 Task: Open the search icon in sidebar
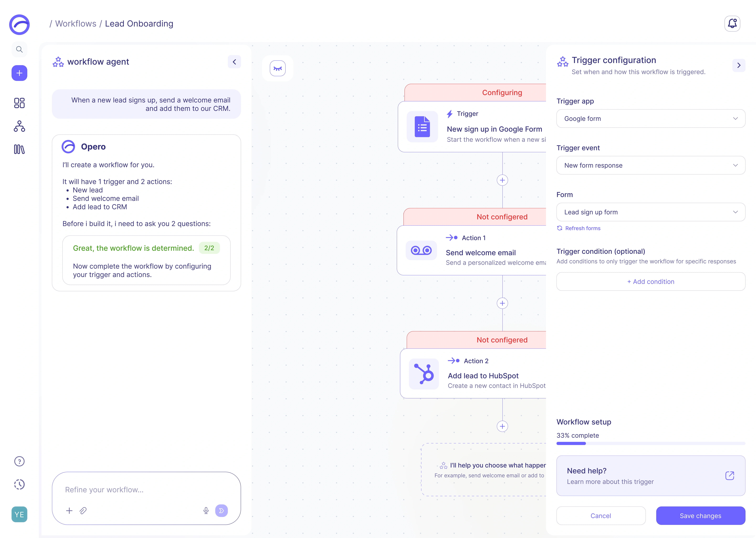pyautogui.click(x=19, y=49)
